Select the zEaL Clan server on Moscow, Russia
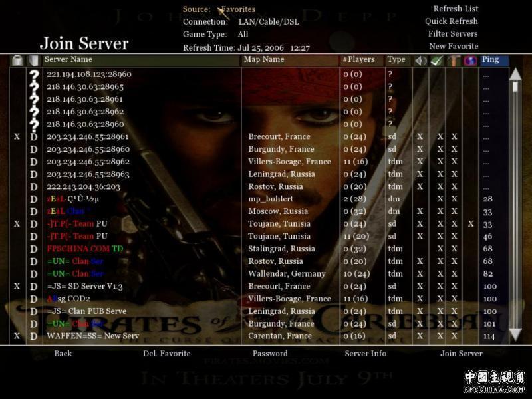Image resolution: width=532 pixels, height=399 pixels. 69,211
